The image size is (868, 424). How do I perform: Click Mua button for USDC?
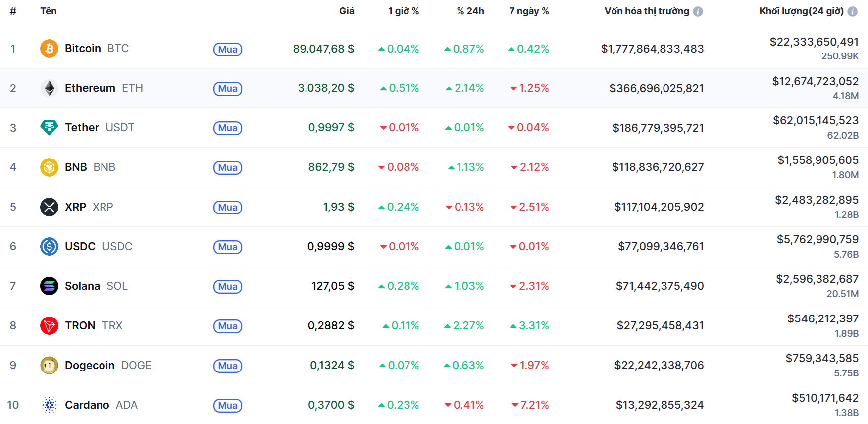pos(228,247)
